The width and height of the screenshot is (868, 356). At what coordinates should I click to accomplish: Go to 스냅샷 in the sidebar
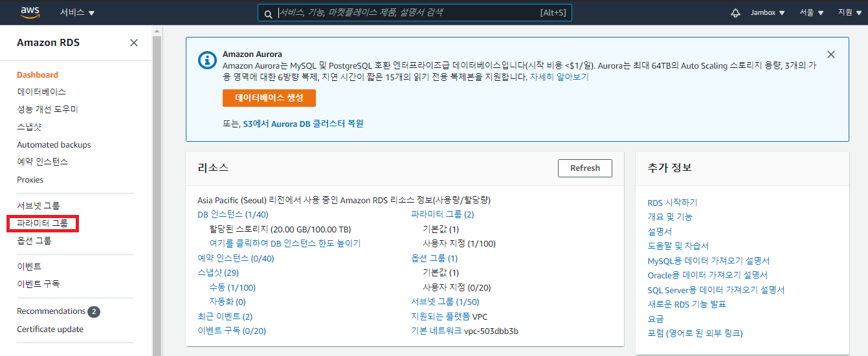(29, 127)
